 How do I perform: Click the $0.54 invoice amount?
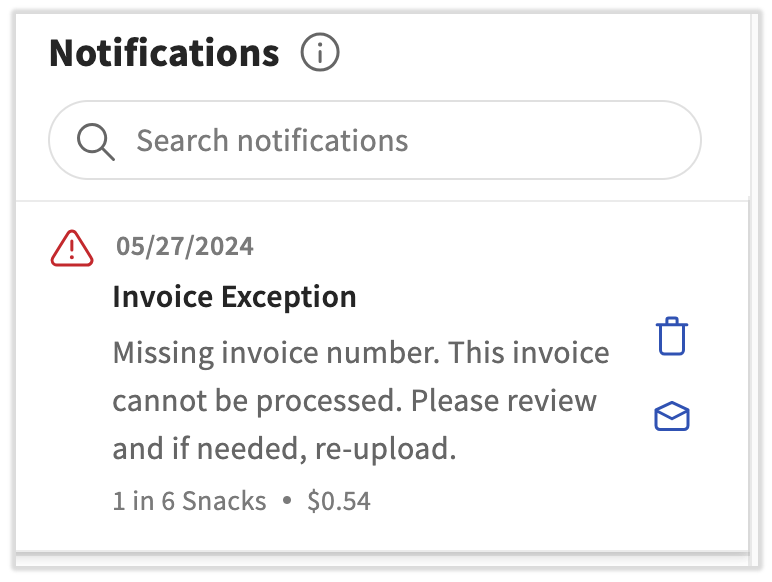click(x=339, y=501)
